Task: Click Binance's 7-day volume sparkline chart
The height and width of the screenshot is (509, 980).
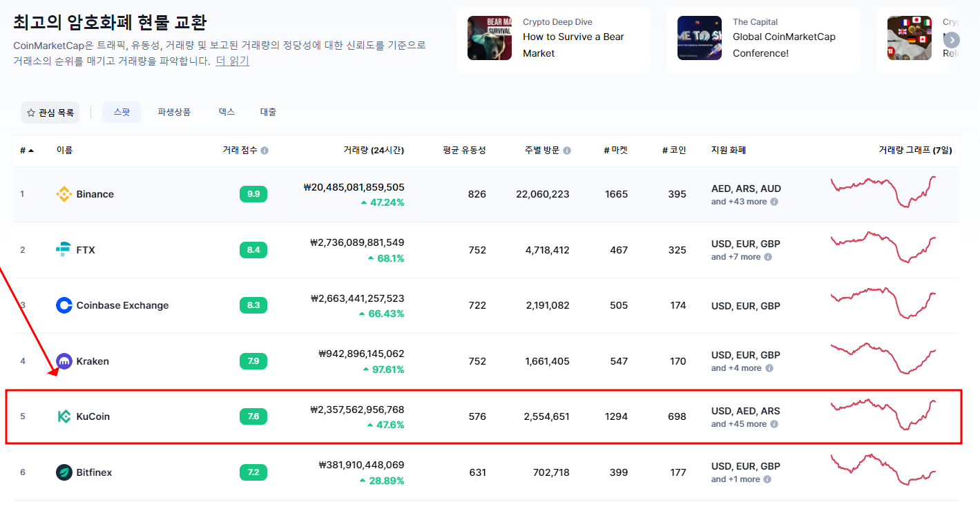Action: coord(885,194)
